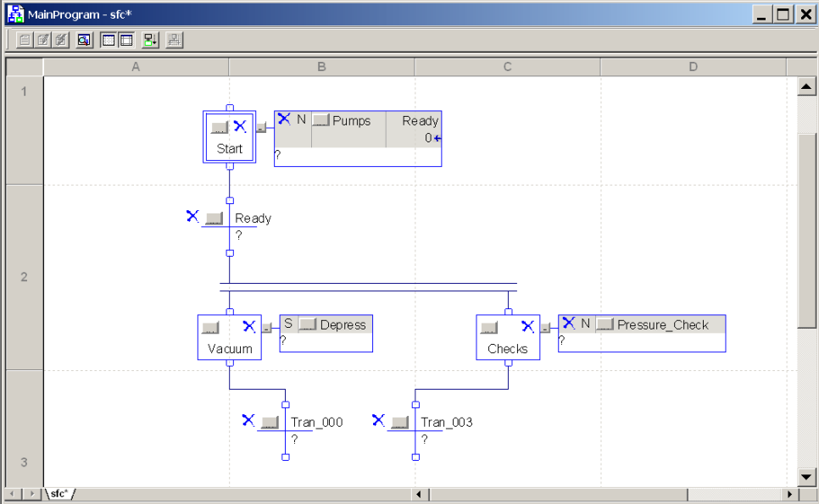Click the blue X marker on Start step
Screen dimensions: 819x504
(240, 125)
